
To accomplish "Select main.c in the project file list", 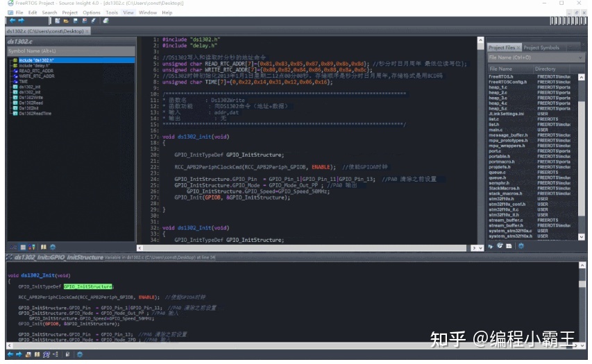I will point(496,130).
